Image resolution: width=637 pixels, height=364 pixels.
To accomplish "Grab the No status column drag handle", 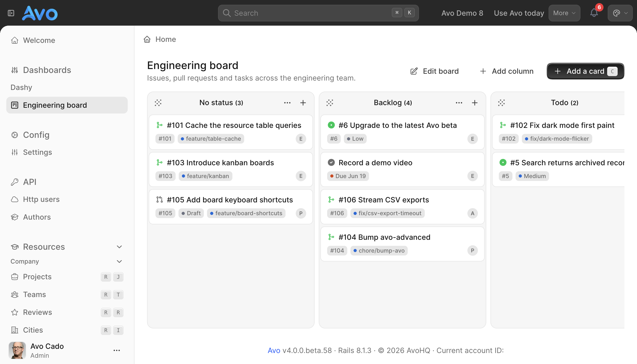I will (x=158, y=103).
